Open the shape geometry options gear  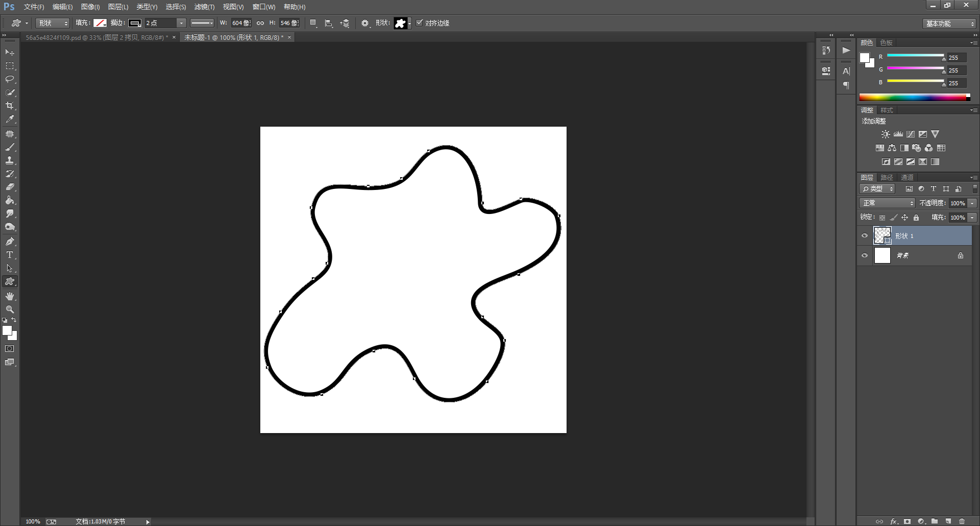(365, 23)
